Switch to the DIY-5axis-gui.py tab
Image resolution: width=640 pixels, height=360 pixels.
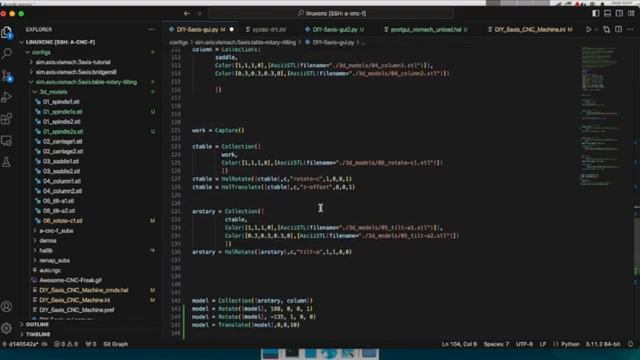click(201, 29)
